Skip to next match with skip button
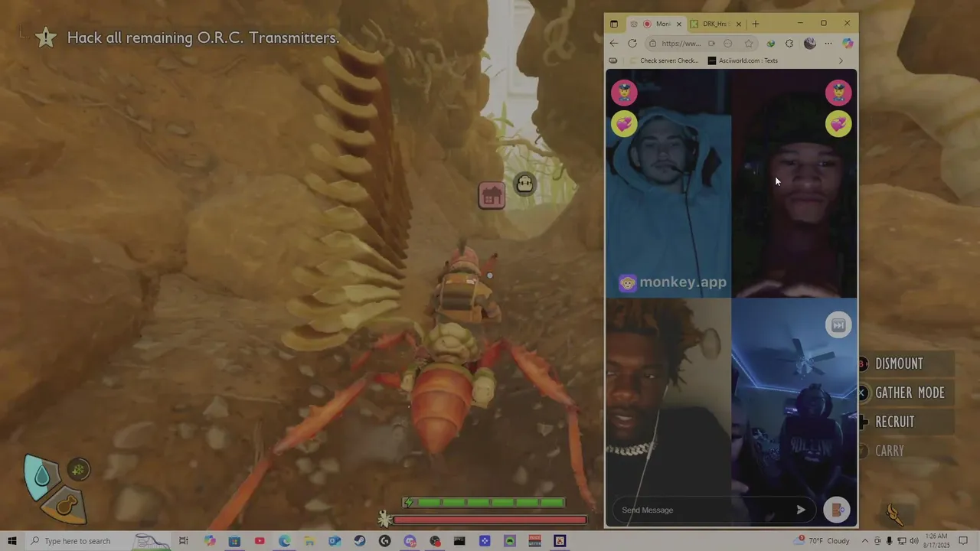 tap(838, 325)
